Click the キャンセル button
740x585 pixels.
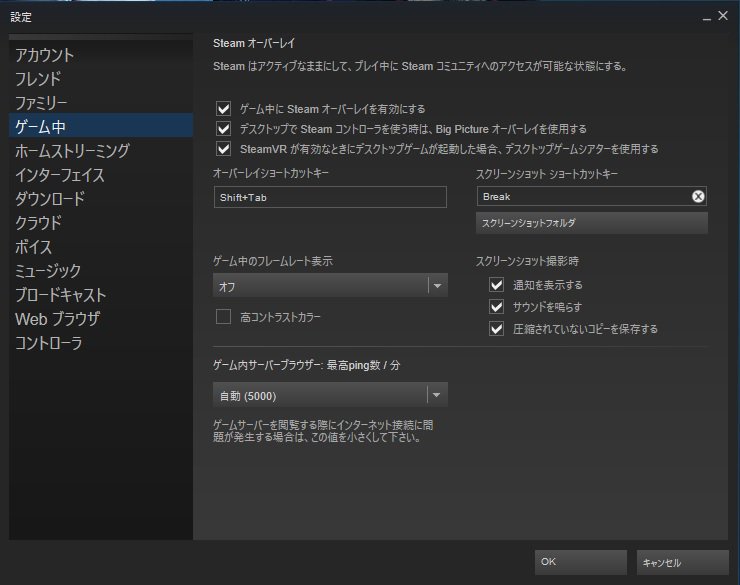coord(682,562)
